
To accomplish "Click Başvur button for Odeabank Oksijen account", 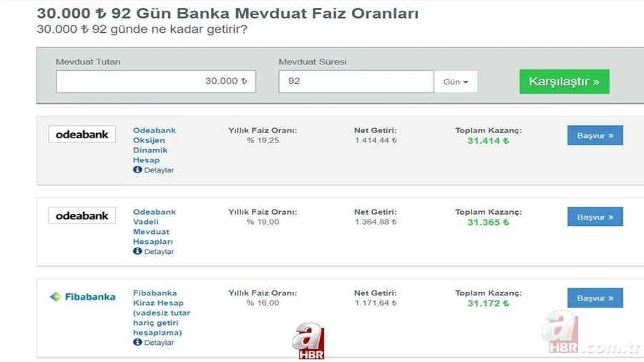I will tap(595, 135).
